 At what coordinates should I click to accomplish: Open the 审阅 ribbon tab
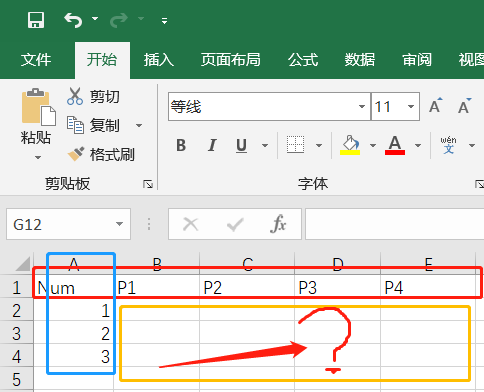[x=417, y=60]
